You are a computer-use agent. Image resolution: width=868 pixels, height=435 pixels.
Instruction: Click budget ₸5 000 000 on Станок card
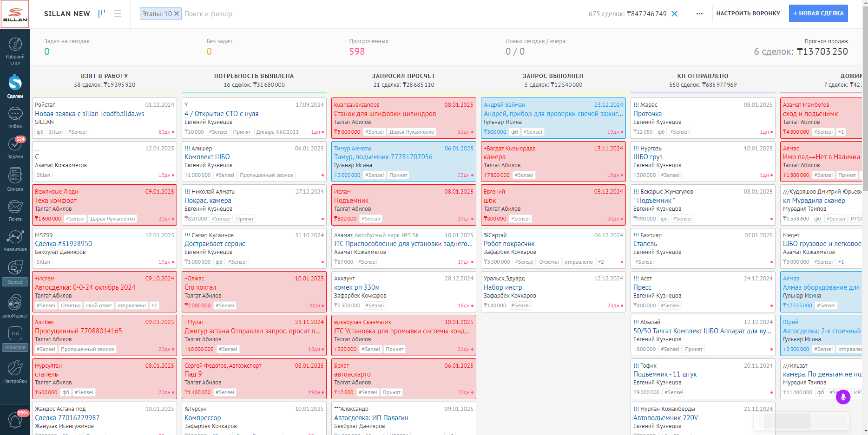(x=347, y=132)
